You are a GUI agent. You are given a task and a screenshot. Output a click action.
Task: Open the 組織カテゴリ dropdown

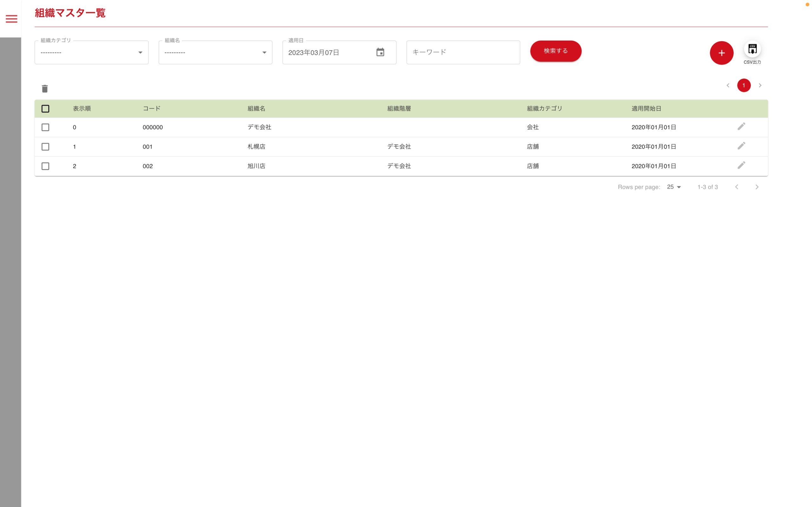pyautogui.click(x=91, y=53)
